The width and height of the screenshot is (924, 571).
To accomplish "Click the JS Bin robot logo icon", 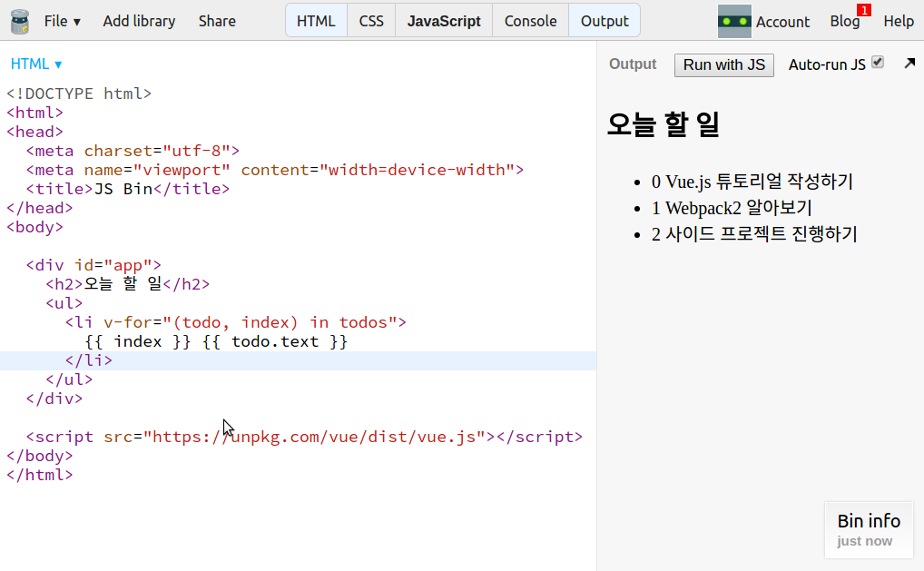I will [19, 21].
